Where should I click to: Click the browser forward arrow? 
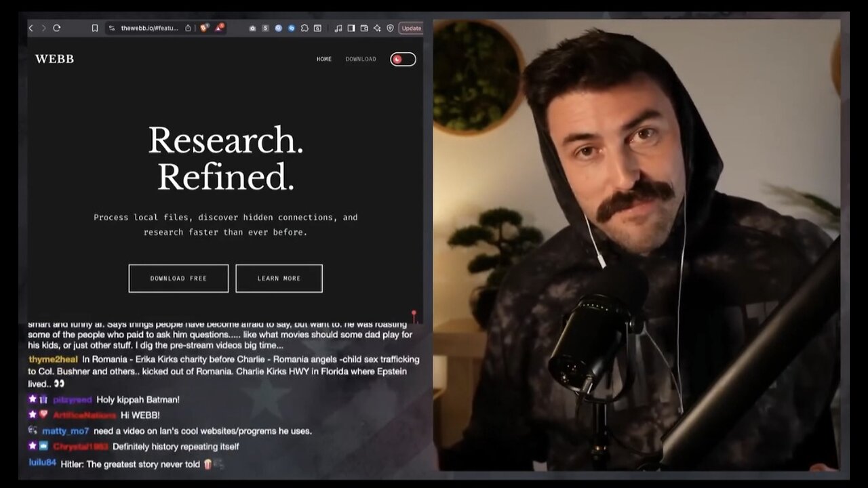[x=43, y=28]
